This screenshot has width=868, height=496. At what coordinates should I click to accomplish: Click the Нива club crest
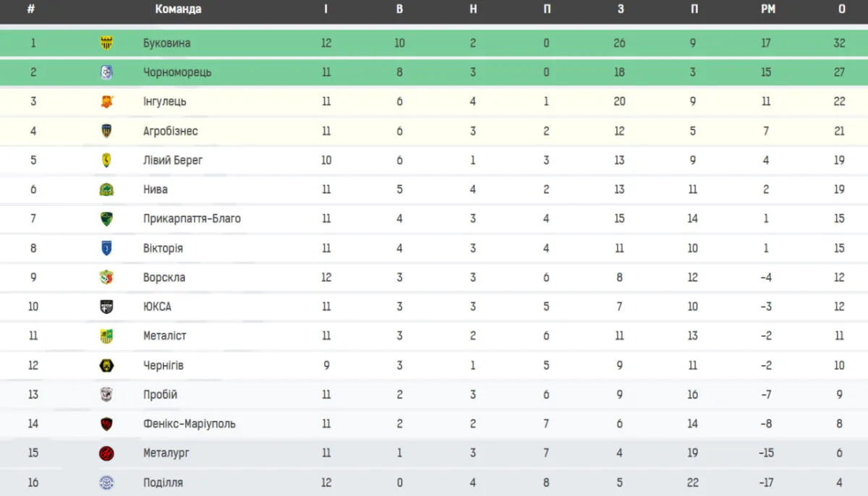106,189
